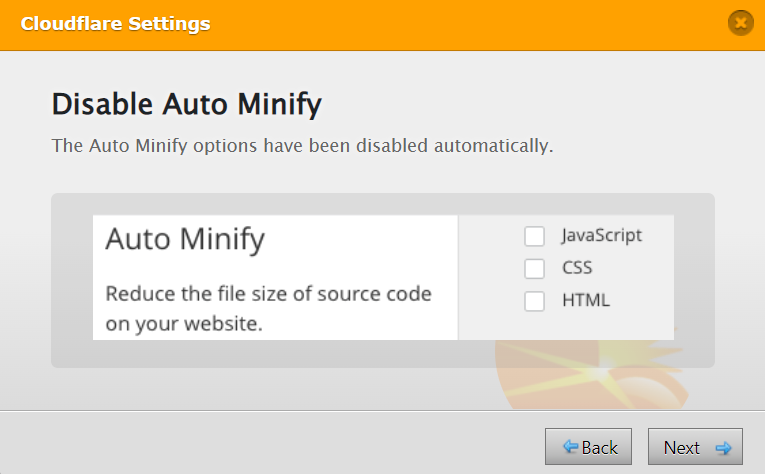The height and width of the screenshot is (474, 765).
Task: Go to the previous step with Back
Action: [x=588, y=447]
